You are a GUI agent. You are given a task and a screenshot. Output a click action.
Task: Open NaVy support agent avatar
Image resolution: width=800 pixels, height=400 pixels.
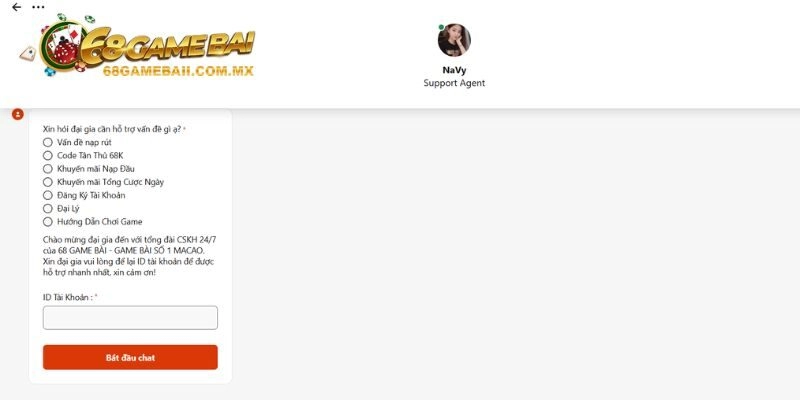pyautogui.click(x=454, y=40)
